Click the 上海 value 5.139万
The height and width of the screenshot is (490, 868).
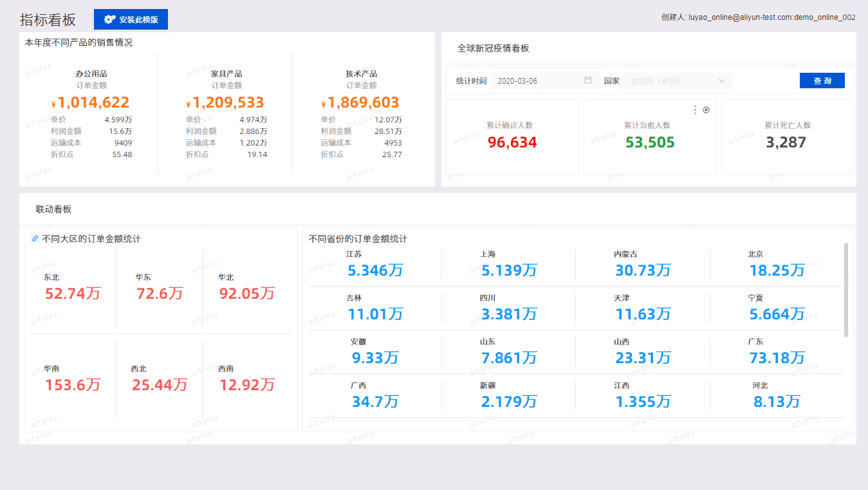[x=509, y=270]
